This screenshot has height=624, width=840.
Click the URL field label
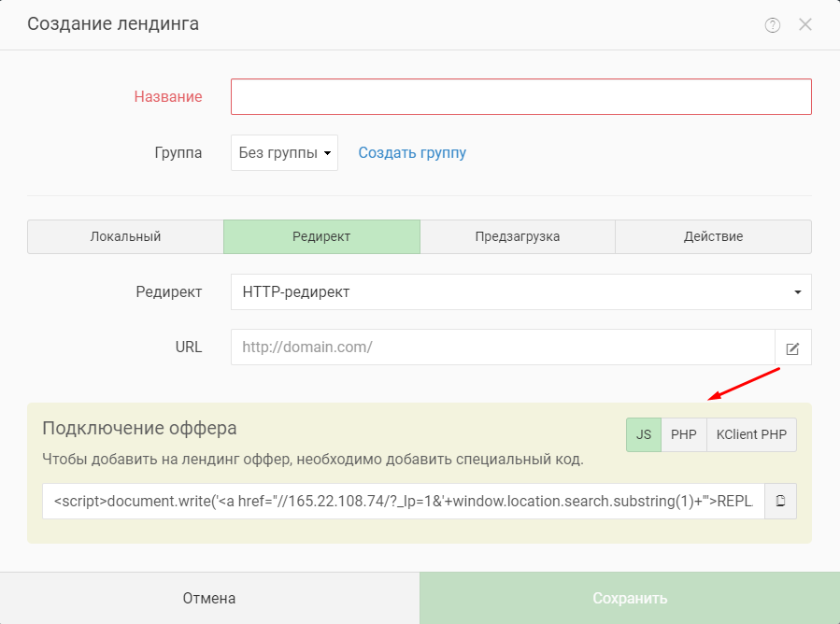[x=189, y=347]
